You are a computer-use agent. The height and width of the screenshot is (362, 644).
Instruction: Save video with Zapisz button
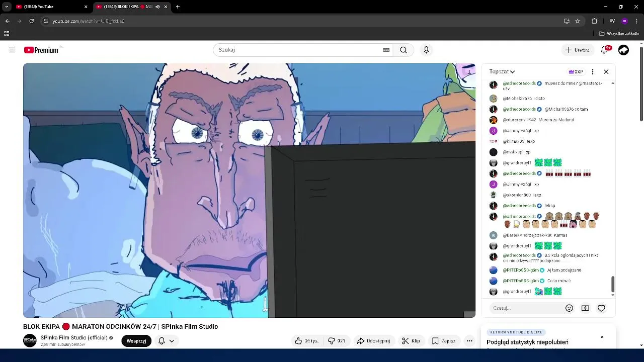[x=444, y=341]
